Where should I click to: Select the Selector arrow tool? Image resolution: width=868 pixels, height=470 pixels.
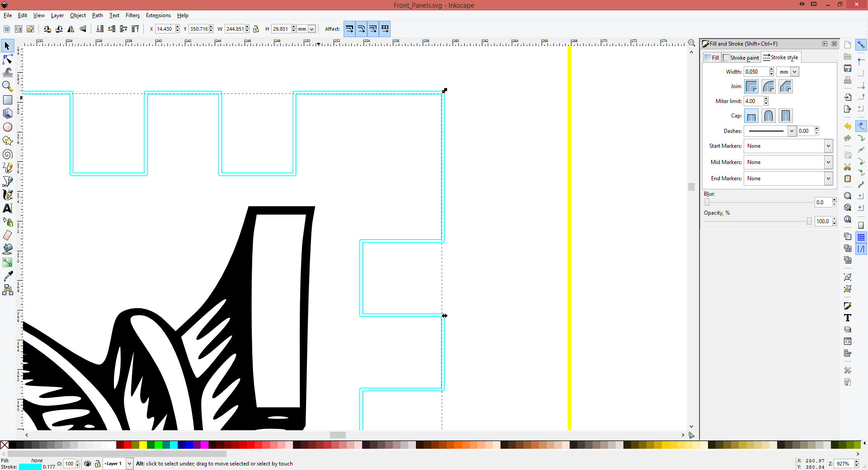(x=7, y=46)
